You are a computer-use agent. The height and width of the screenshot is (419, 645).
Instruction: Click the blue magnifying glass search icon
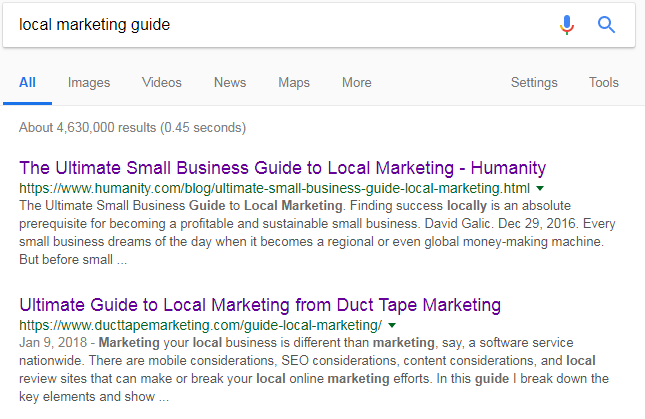[x=606, y=25]
